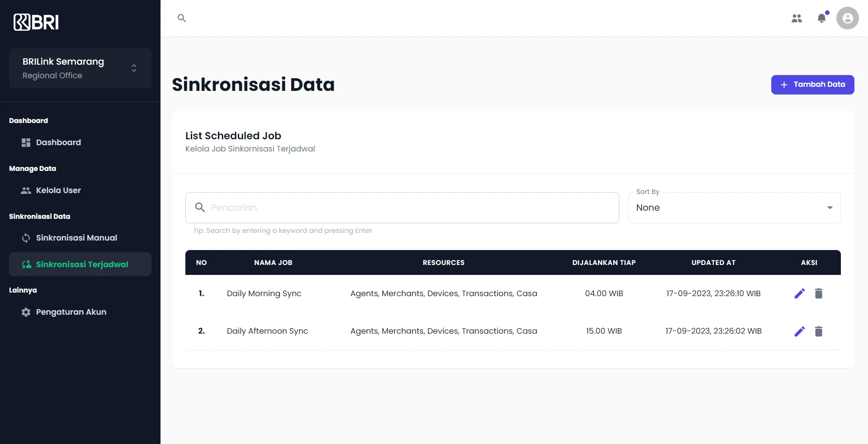The image size is (868, 444).
Task: Click the BRI logo
Action: click(x=36, y=22)
